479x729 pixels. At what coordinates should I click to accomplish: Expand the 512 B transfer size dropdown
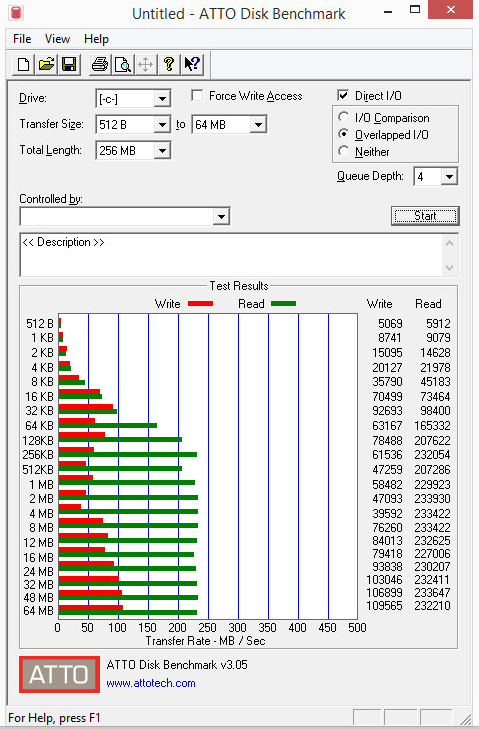162,125
